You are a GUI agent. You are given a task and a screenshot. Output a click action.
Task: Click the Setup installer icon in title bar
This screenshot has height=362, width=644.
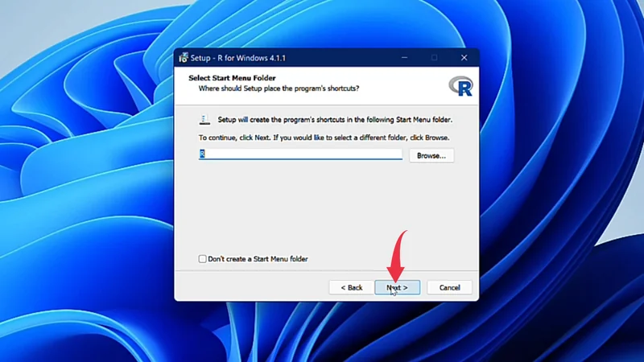pos(184,58)
